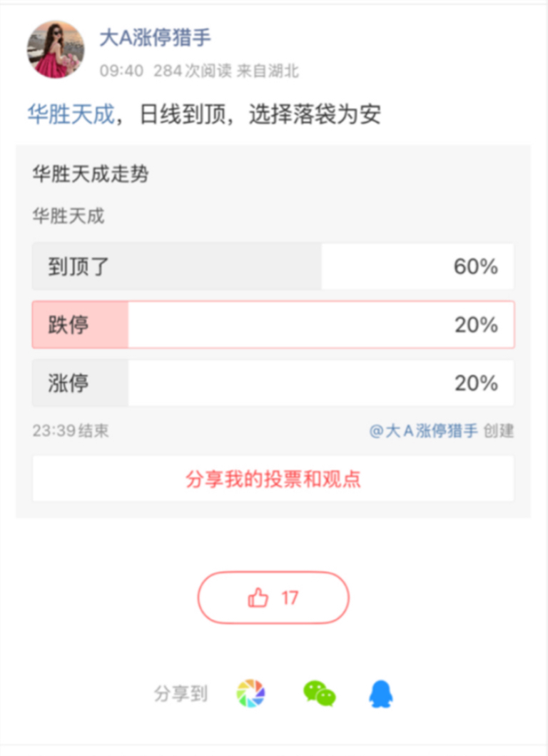Click the 20% result for 涨停
This screenshot has height=756, width=548.
point(476,383)
